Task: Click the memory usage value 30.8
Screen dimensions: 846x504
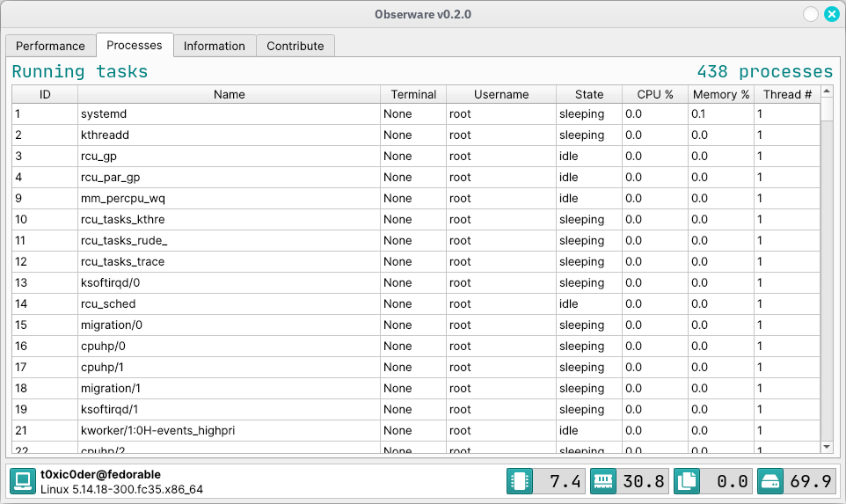Action: [x=644, y=481]
